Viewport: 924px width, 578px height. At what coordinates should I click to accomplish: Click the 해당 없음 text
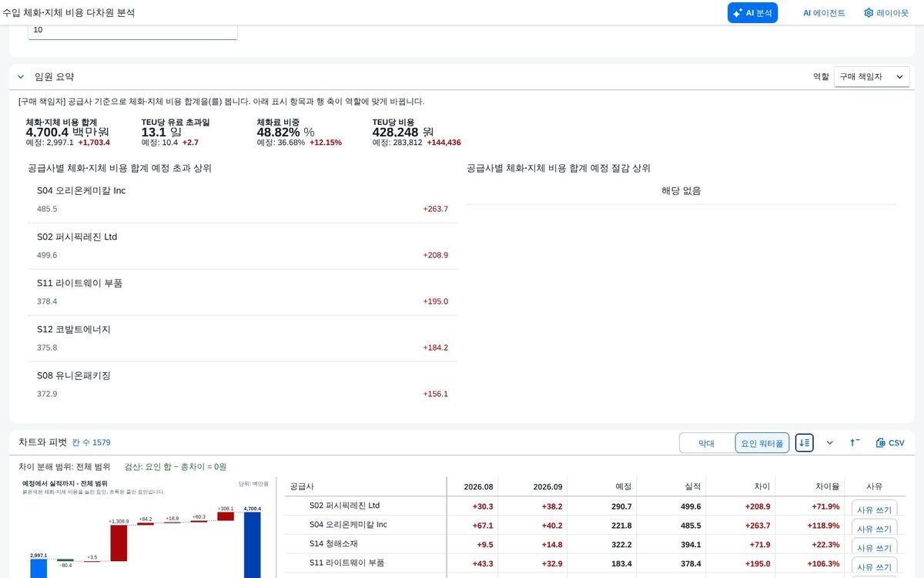pyautogui.click(x=681, y=190)
